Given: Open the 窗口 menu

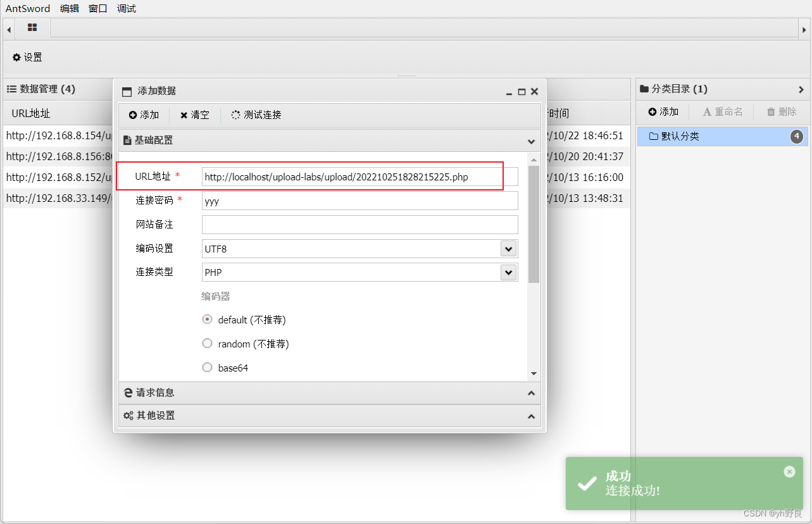Looking at the screenshot, I should (98, 8).
